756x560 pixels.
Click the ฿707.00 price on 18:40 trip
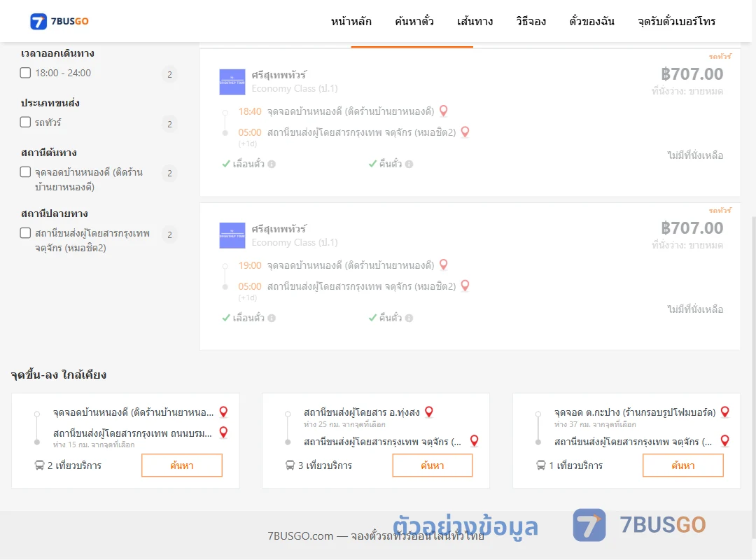[x=692, y=73]
